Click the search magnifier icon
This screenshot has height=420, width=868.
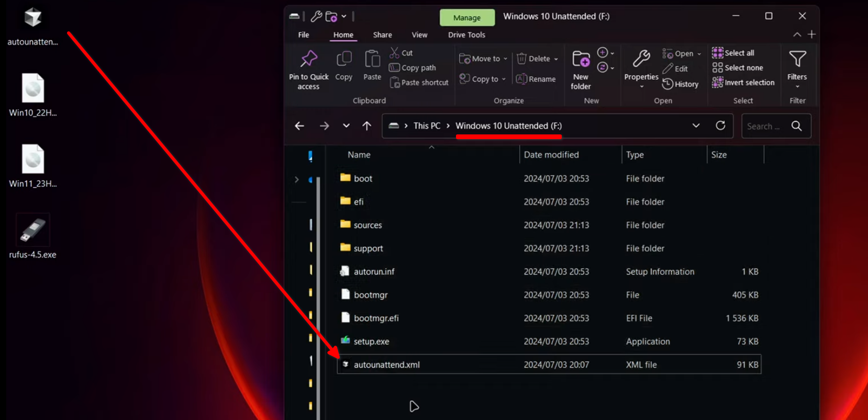797,126
